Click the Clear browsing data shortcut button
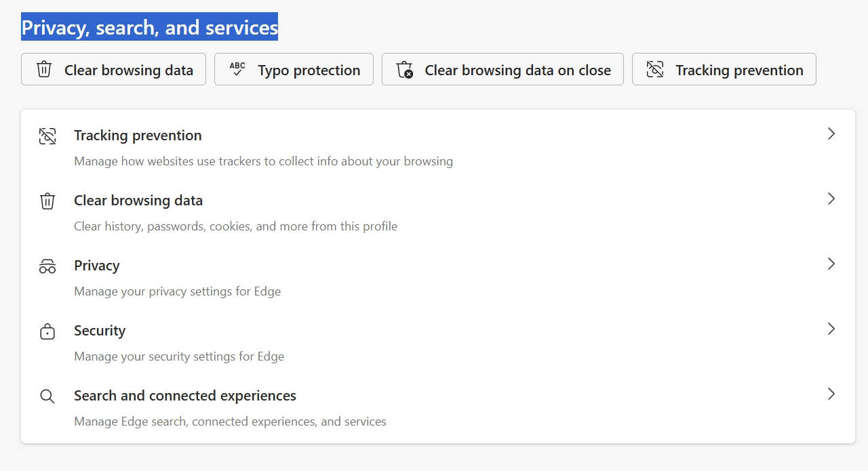This screenshot has height=471, width=868. [113, 69]
